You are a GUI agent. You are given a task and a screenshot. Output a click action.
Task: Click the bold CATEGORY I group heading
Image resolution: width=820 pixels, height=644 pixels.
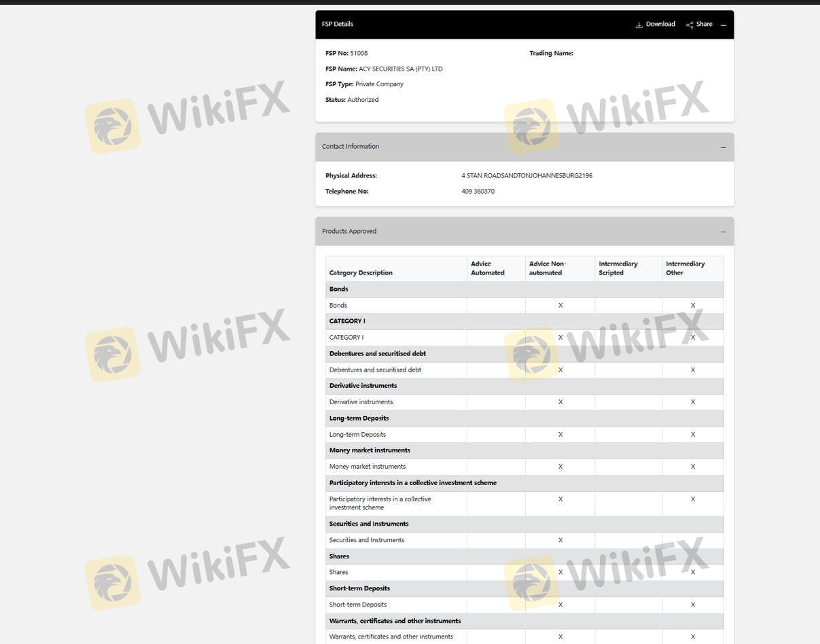coord(347,321)
